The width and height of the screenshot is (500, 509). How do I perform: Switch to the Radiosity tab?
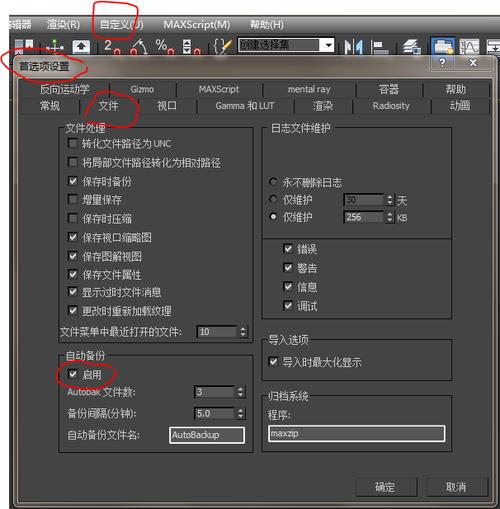click(391, 106)
